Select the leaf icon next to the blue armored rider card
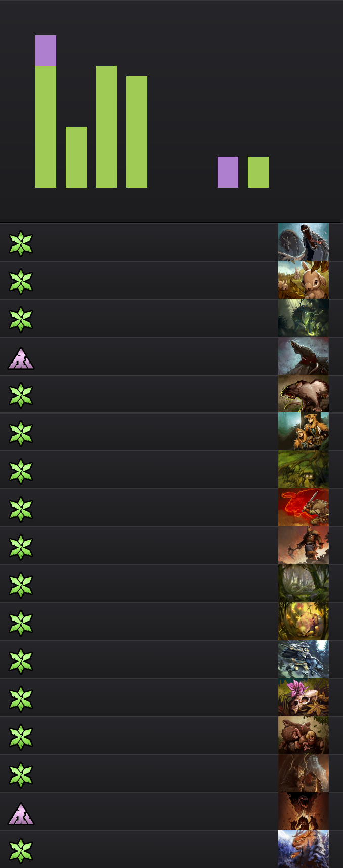 point(21,660)
